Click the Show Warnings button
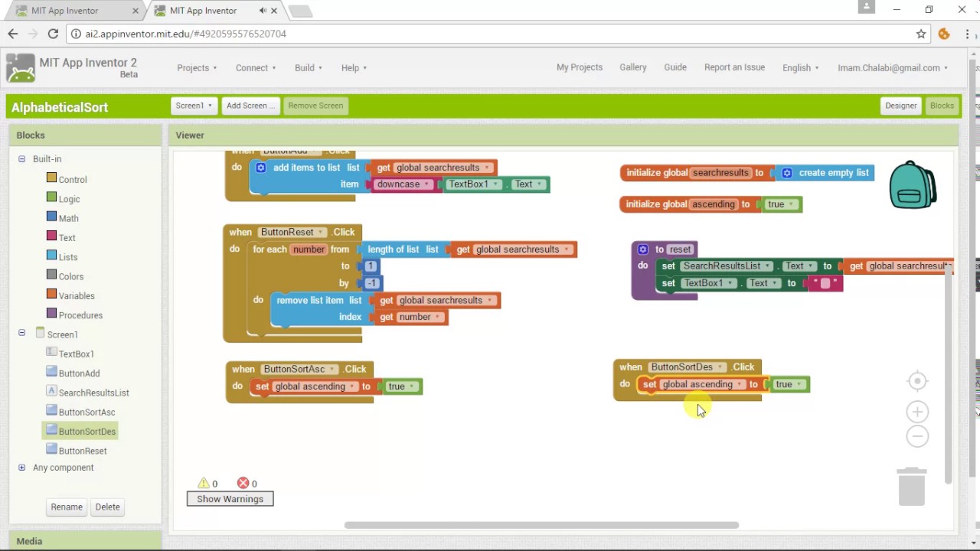The height and width of the screenshot is (551, 980). (x=230, y=499)
